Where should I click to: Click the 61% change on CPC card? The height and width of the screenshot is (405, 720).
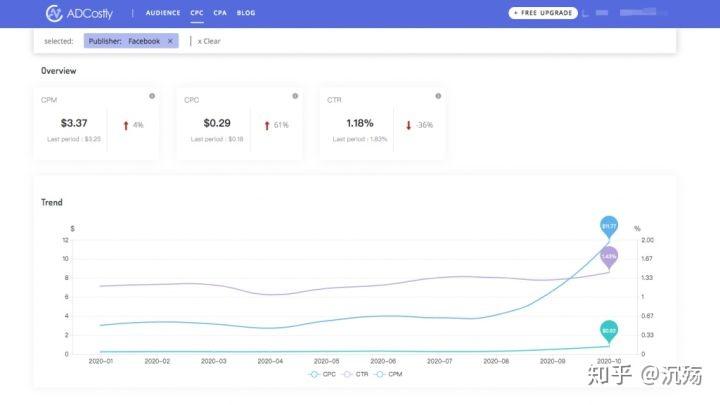[x=281, y=125]
